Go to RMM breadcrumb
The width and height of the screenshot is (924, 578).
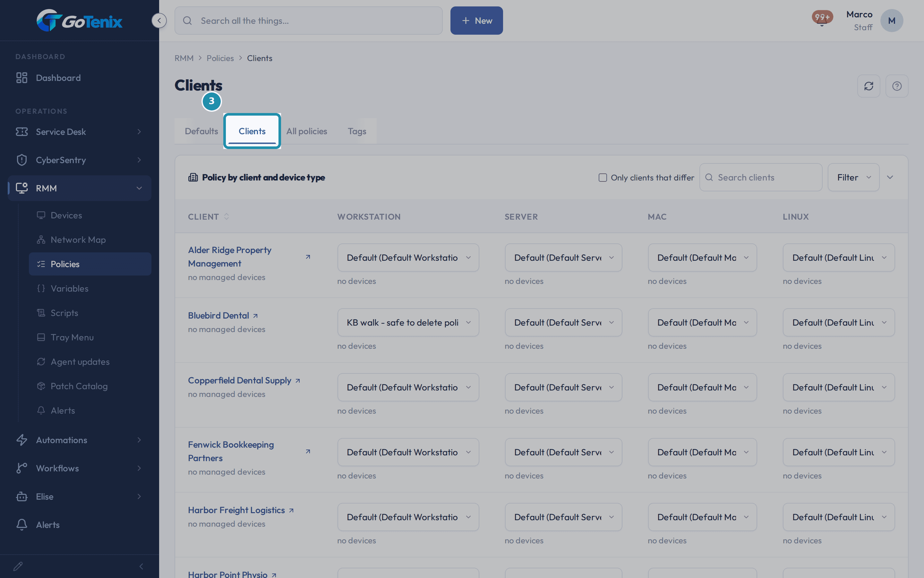pos(184,58)
